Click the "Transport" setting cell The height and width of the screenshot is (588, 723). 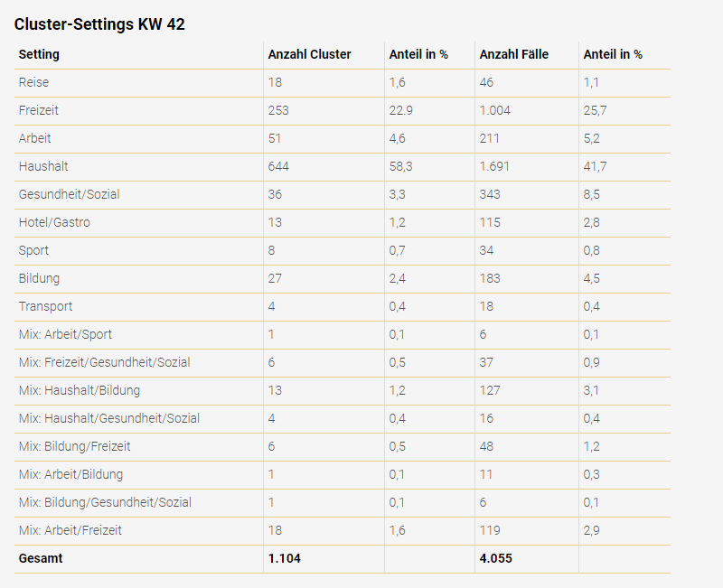click(45, 306)
